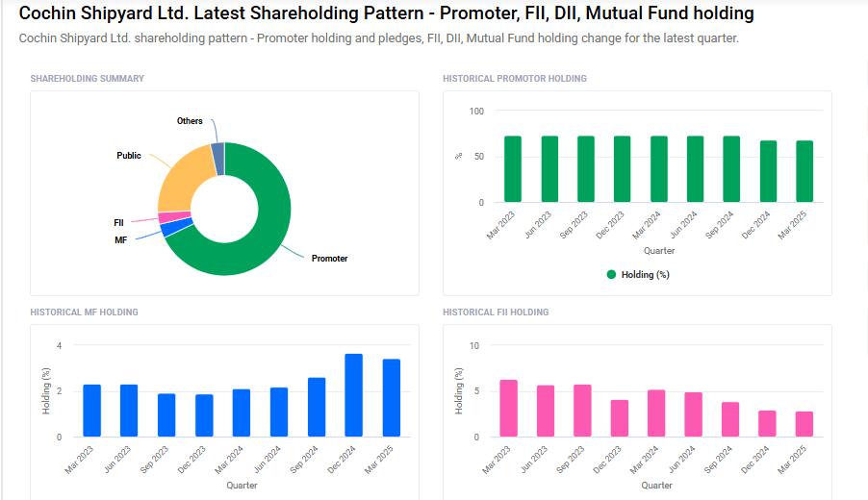Select promoter holding bar for Jun 2024
The height and width of the screenshot is (500, 868).
(696, 168)
